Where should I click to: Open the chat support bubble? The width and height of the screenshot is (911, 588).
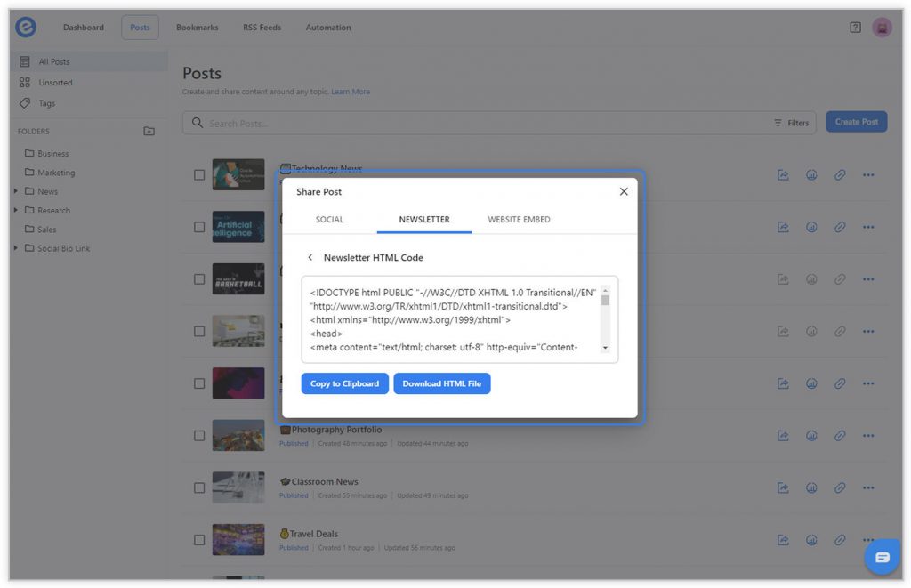point(882,557)
